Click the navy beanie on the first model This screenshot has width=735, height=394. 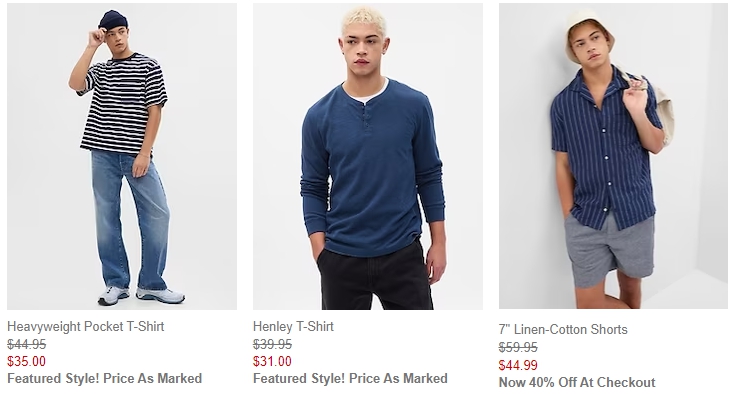[113, 21]
